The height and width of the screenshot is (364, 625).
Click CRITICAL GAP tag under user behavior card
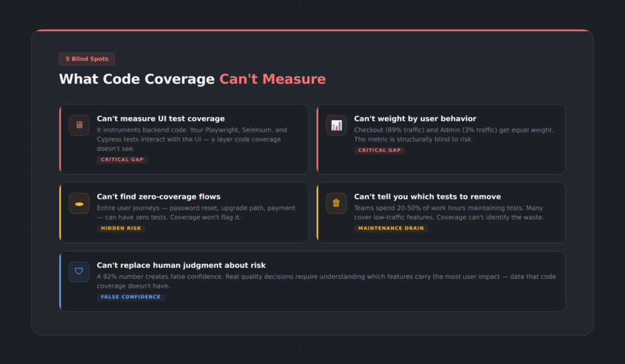click(380, 150)
